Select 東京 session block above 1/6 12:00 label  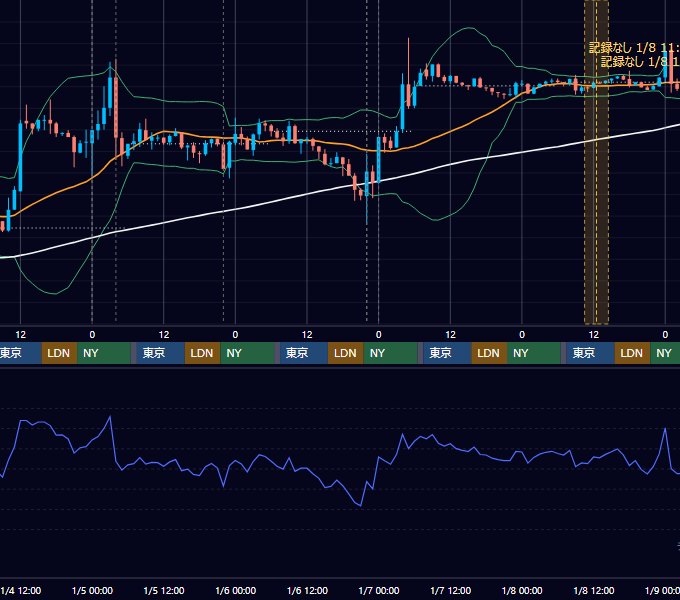(304, 353)
